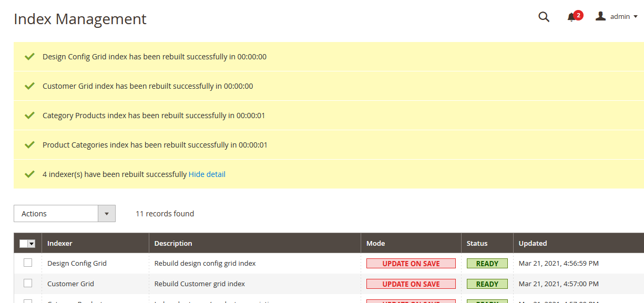
Task: Click checkmark icon beside 4 indexer(s) message
Action: point(29,174)
